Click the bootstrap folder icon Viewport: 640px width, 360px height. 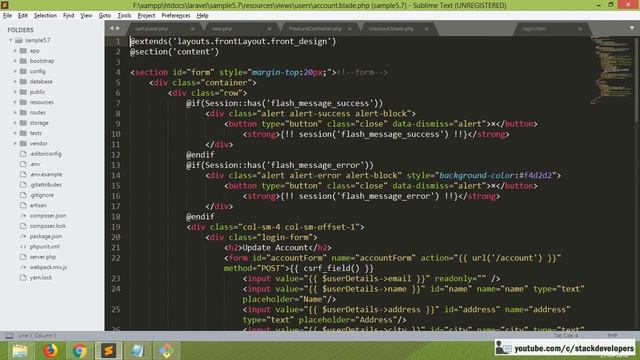pyautogui.click(x=23, y=61)
